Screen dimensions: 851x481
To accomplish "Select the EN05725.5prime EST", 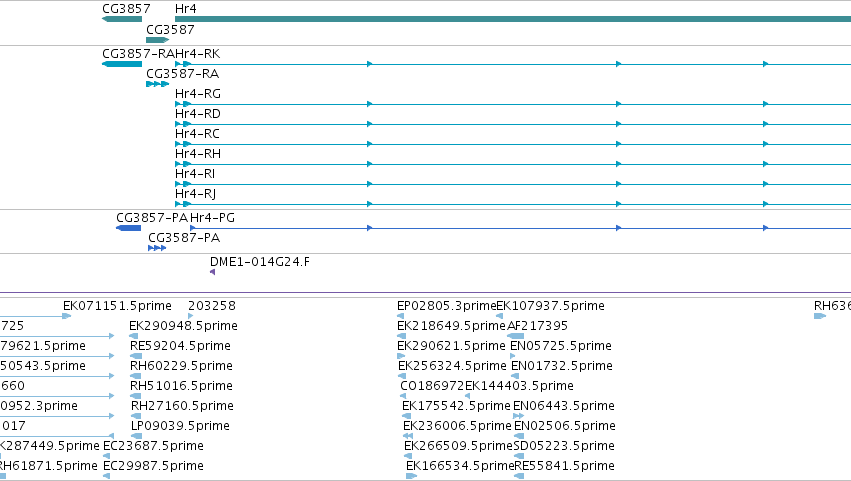I will [513, 356].
